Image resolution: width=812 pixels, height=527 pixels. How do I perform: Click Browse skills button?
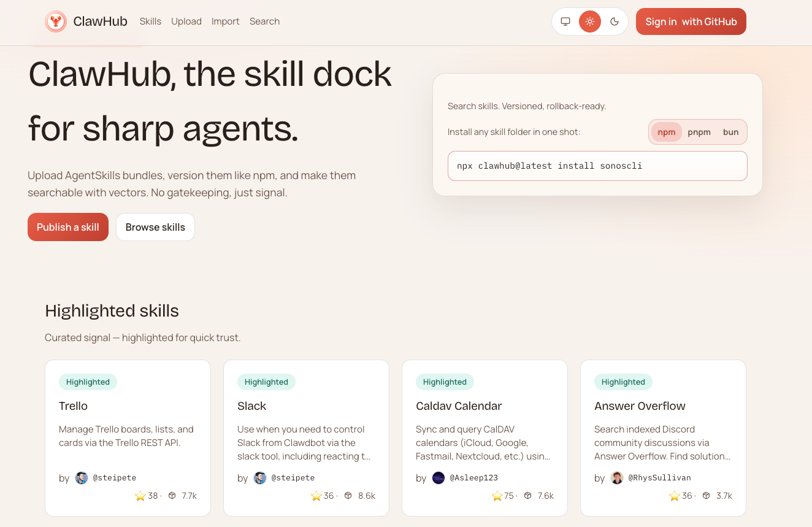155,227
